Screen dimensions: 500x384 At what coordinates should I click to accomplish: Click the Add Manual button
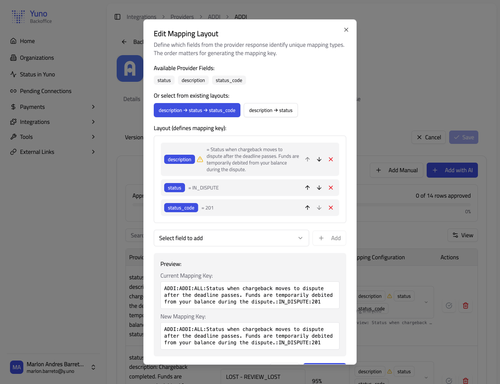tap(397, 170)
